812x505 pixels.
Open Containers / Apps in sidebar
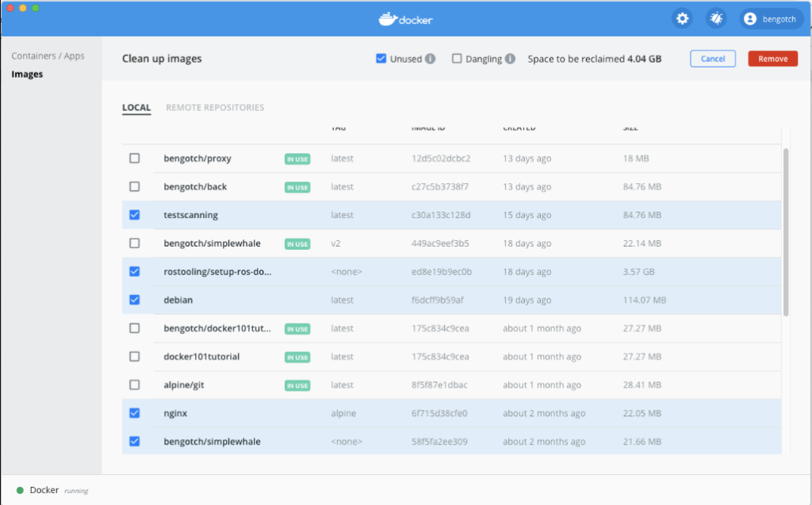click(48, 56)
